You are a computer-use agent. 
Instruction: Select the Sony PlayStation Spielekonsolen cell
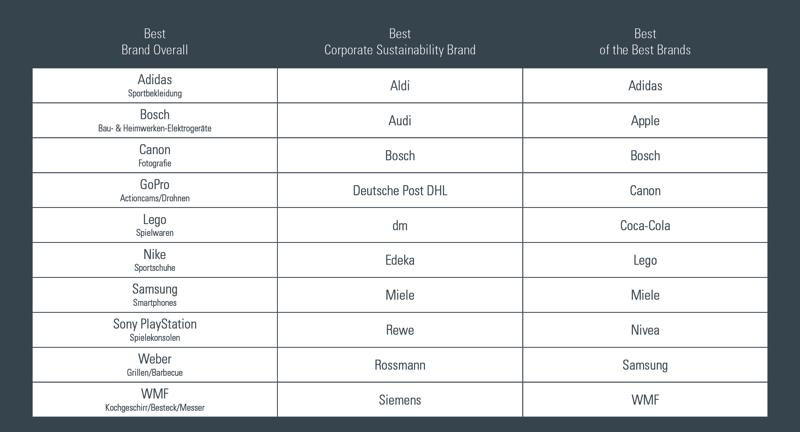click(155, 330)
